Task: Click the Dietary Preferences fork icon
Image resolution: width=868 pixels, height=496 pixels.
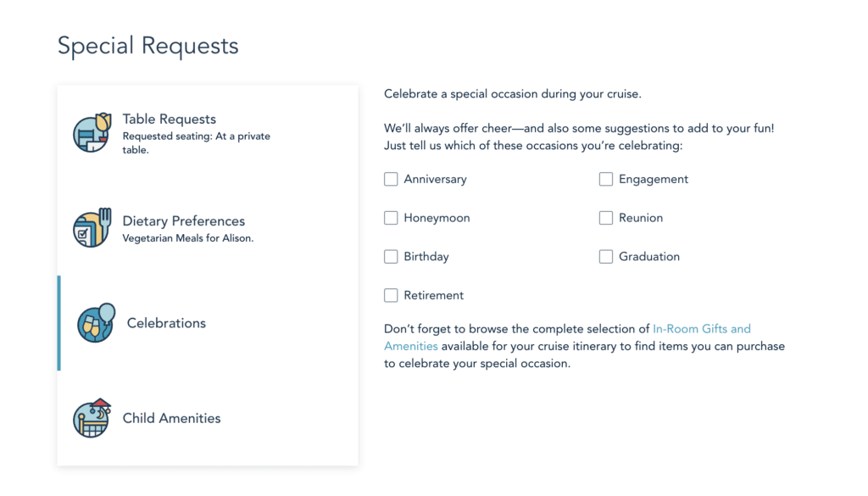Action: pyautogui.click(x=92, y=228)
